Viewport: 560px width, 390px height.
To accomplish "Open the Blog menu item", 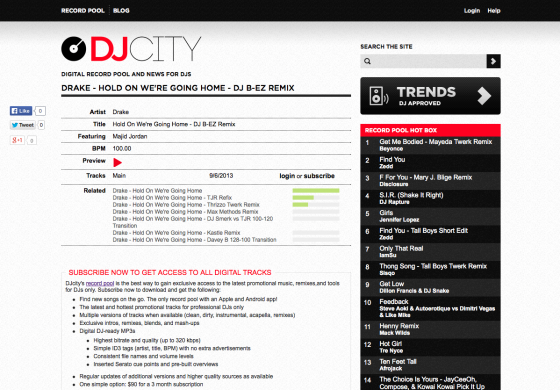I will pos(121,11).
